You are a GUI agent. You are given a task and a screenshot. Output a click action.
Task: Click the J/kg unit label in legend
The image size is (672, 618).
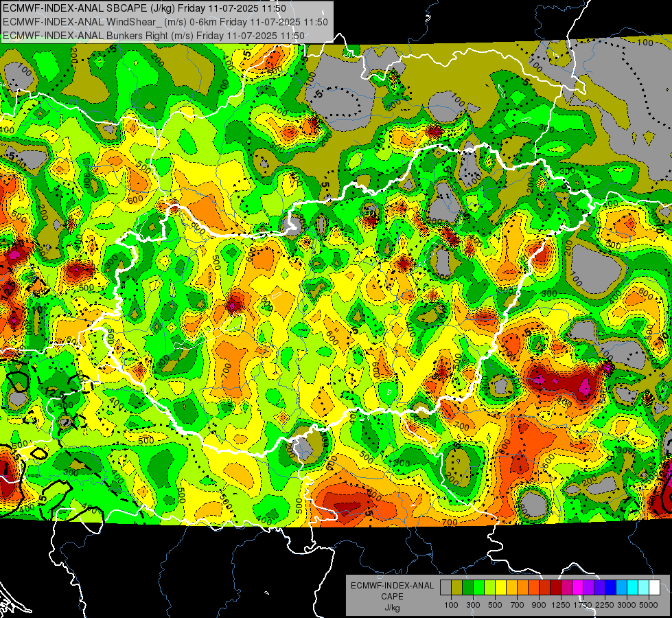(x=392, y=608)
